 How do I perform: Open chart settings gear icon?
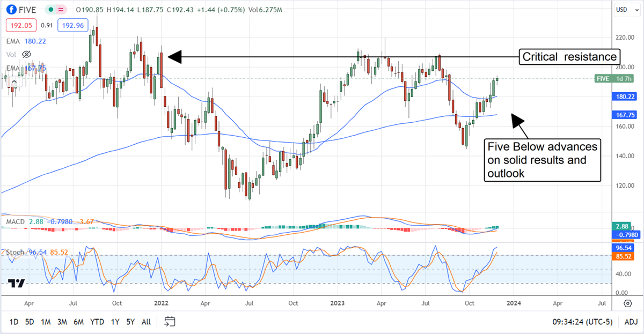tap(627, 303)
